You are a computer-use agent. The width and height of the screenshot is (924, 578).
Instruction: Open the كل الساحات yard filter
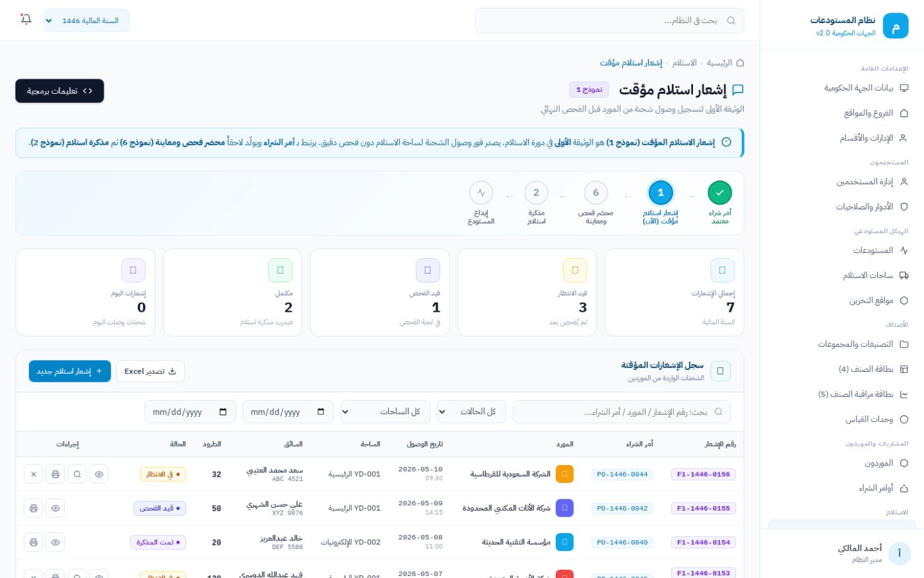[x=385, y=412]
